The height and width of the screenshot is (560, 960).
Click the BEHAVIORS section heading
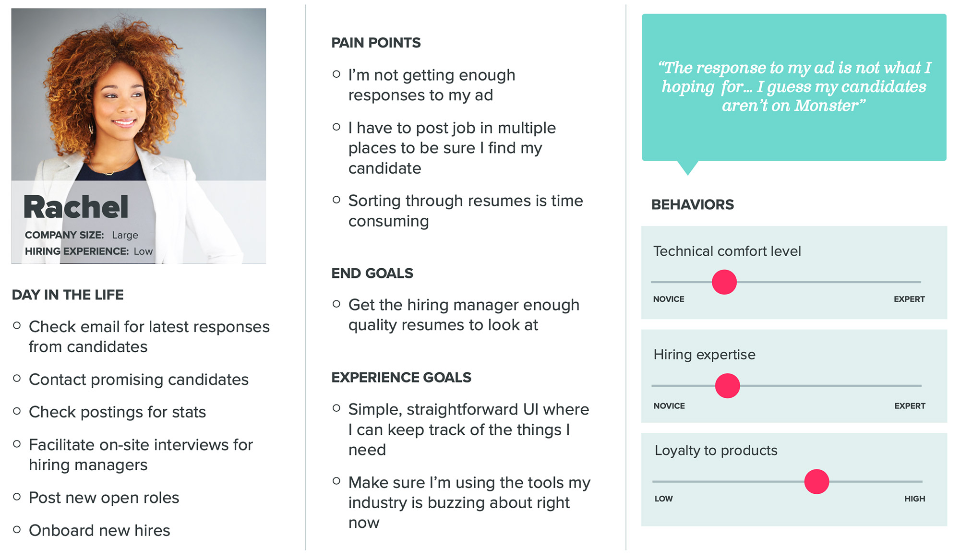pos(692,204)
